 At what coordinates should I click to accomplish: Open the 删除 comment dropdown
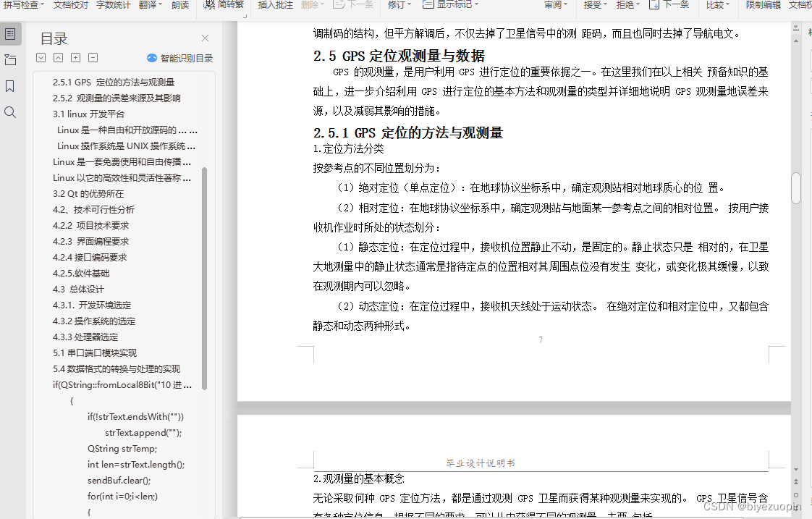(x=313, y=4)
